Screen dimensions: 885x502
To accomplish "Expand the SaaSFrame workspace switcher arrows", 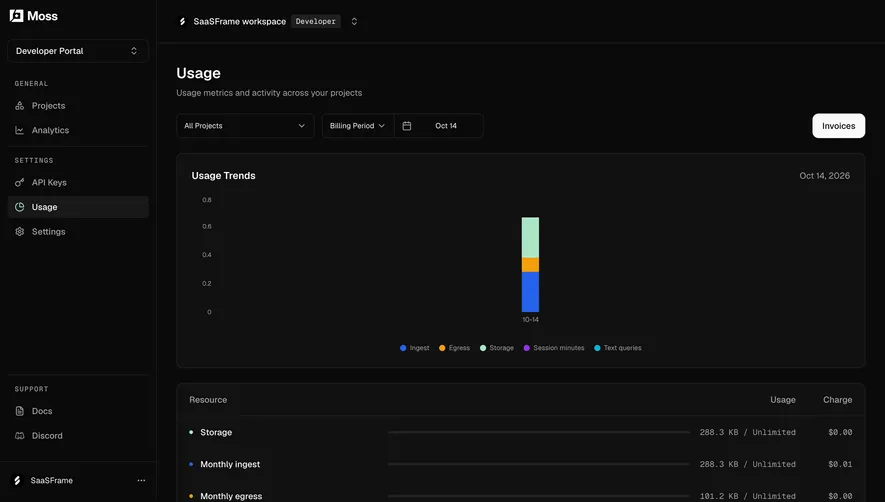I will click(354, 21).
